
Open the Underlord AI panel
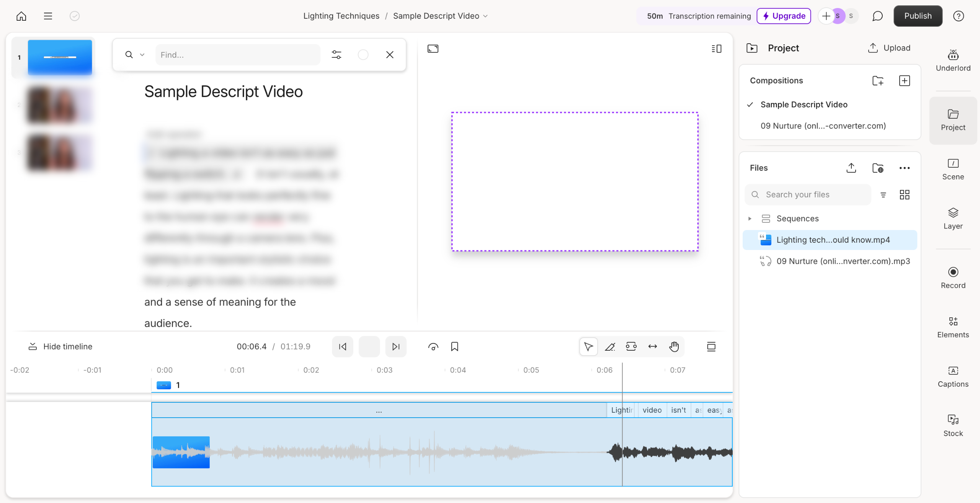tap(953, 60)
